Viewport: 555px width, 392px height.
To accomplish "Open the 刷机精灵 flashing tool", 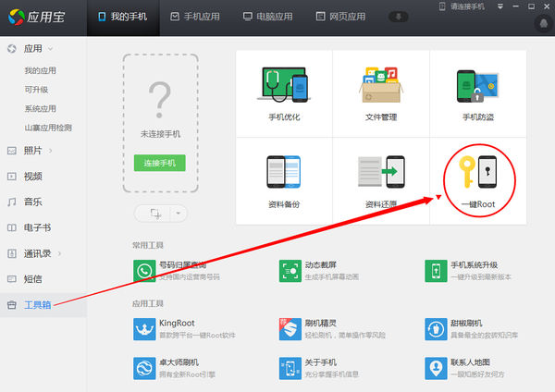I will pos(332,329).
